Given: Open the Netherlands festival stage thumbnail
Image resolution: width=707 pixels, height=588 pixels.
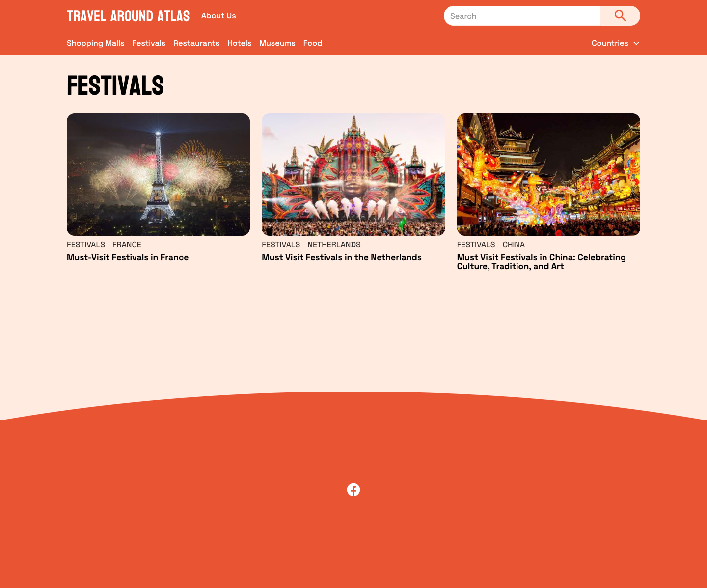Looking at the screenshot, I should point(353,174).
